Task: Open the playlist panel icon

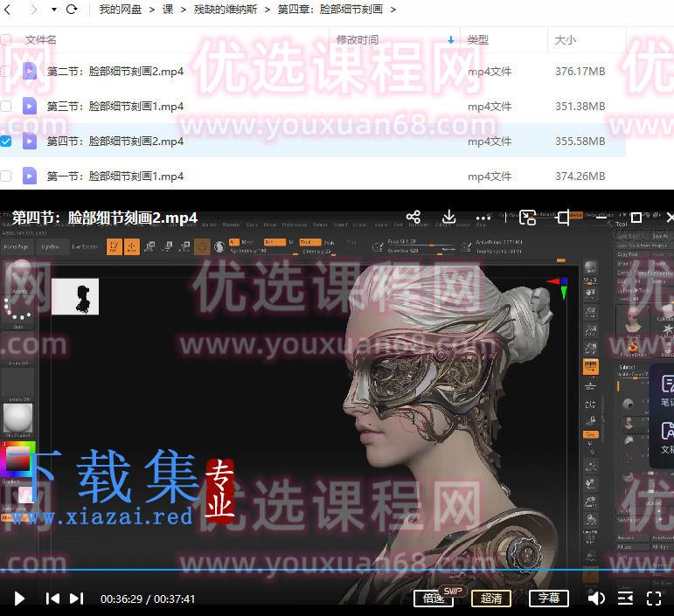Action: [625, 599]
